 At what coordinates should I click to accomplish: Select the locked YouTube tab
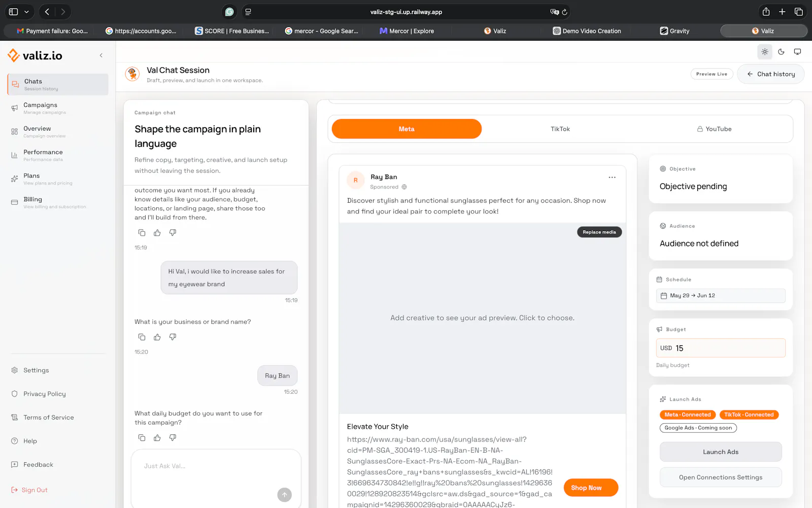pyautogui.click(x=714, y=129)
